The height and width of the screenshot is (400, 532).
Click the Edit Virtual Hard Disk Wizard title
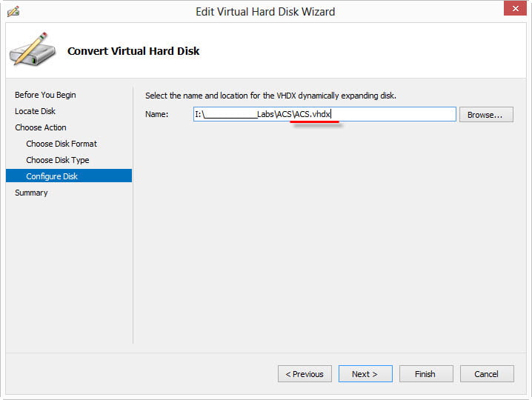click(x=265, y=12)
